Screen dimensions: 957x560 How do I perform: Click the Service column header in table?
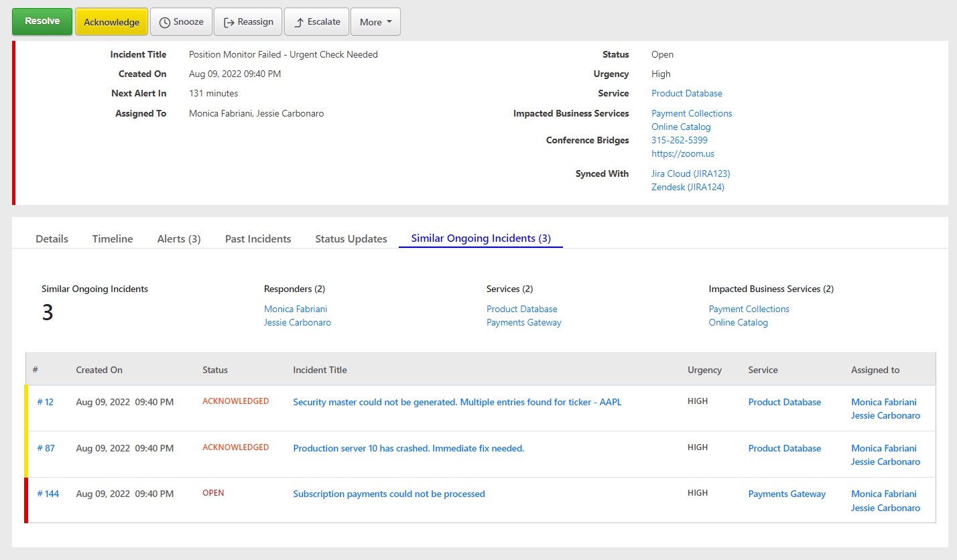pos(763,370)
